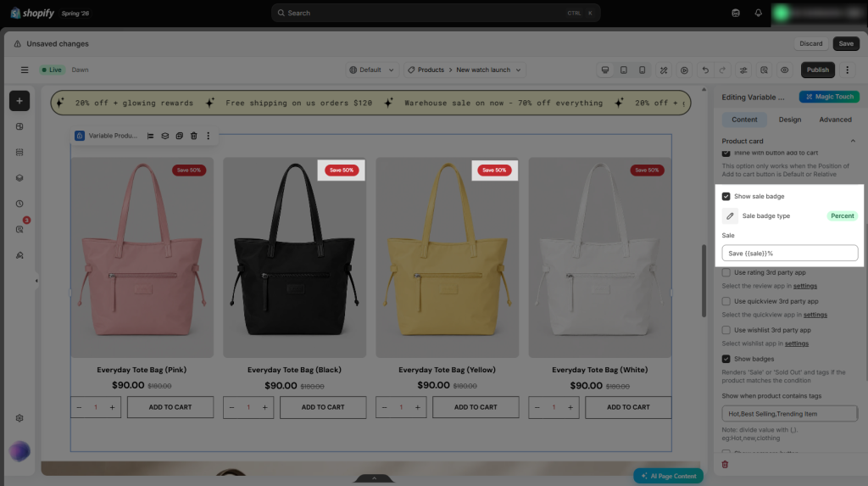Enable Use quickview 3rd party app

[x=726, y=301]
